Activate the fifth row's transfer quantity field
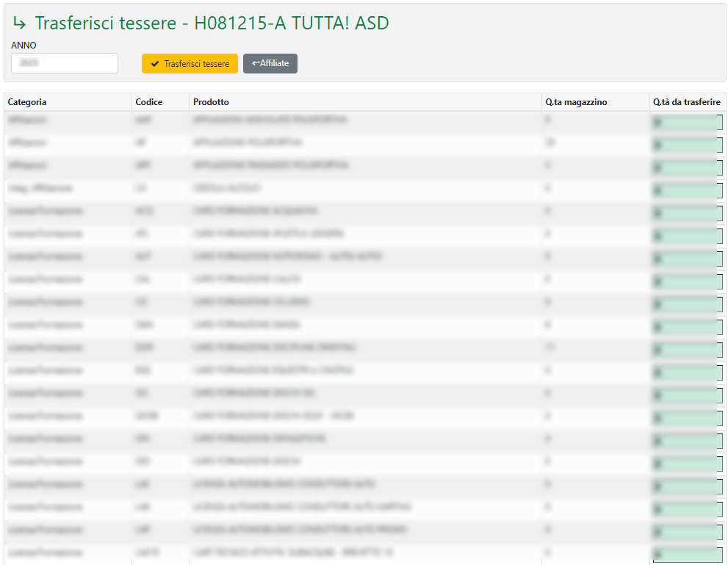Screen dimensions: 728x565 point(687,213)
